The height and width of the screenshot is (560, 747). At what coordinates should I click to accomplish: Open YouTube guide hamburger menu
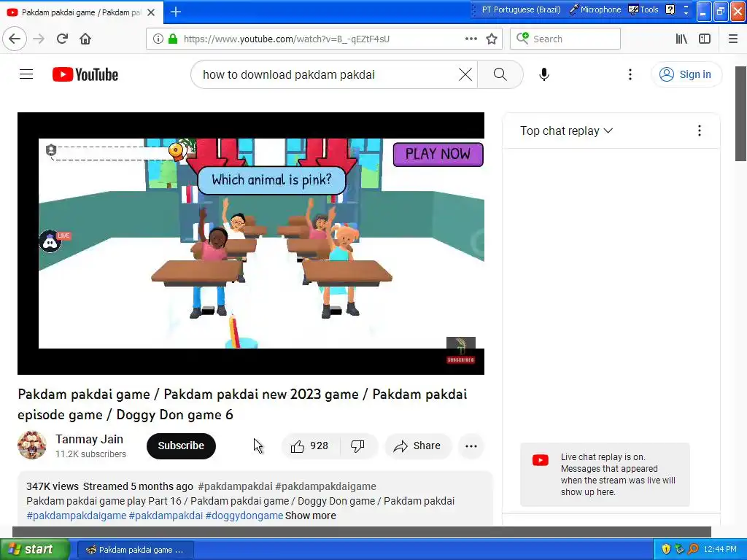(x=26, y=74)
